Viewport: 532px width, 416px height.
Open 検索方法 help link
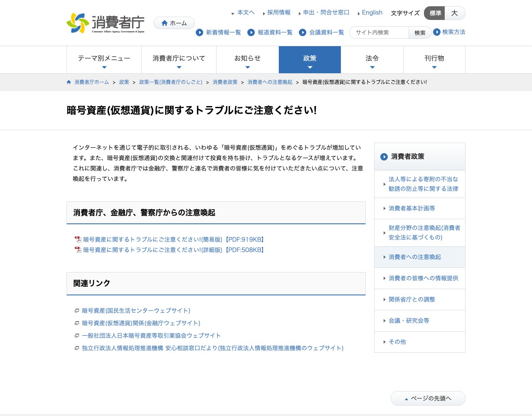453,32
